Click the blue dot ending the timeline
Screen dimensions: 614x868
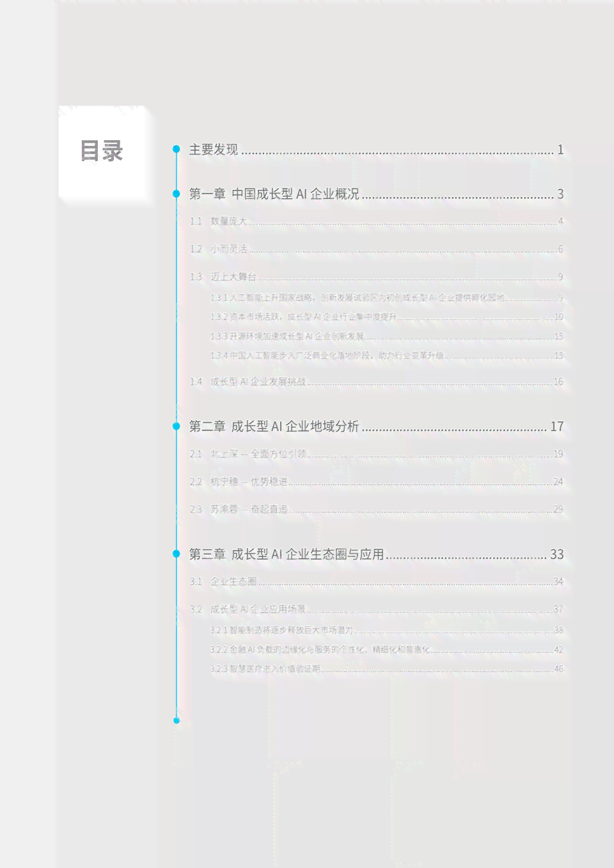pyautogui.click(x=177, y=720)
